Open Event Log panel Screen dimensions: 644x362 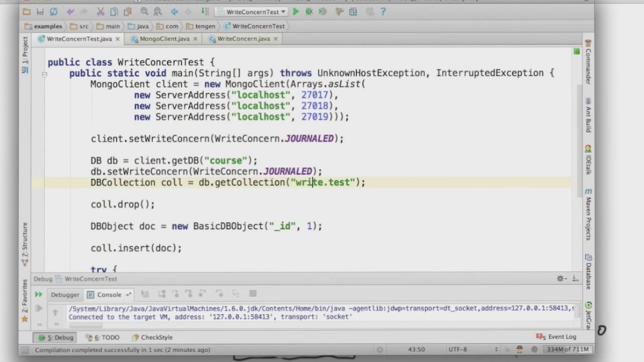coord(556,337)
